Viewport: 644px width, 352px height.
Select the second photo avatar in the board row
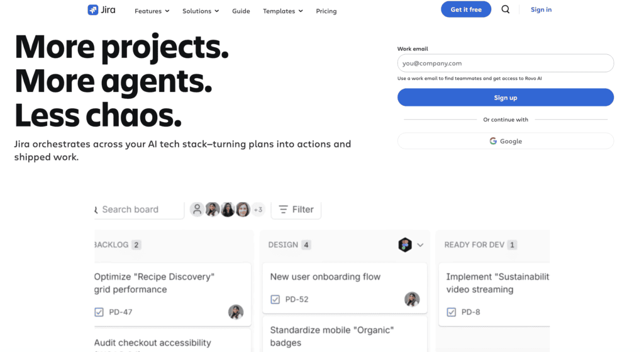coord(228,209)
